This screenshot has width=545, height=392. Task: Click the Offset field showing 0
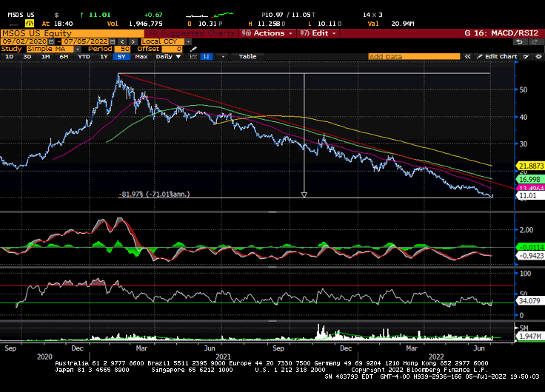[172, 49]
